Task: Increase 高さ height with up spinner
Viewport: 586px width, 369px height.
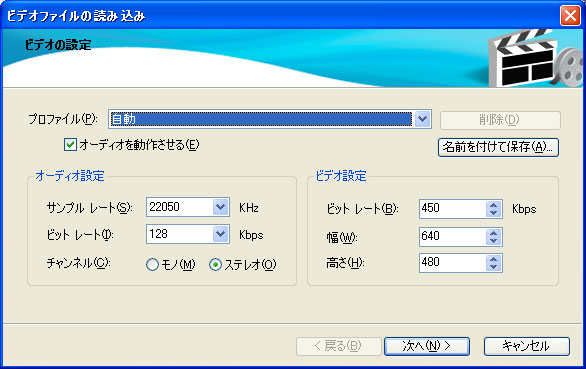Action: [x=494, y=259]
